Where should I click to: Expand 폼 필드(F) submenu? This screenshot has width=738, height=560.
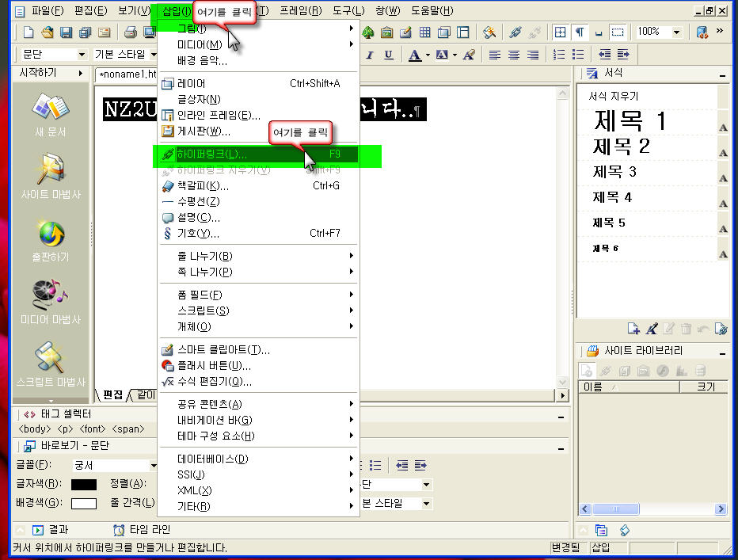259,295
